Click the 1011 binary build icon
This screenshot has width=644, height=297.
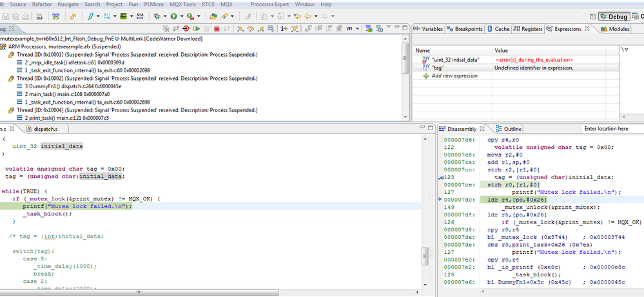107,16
